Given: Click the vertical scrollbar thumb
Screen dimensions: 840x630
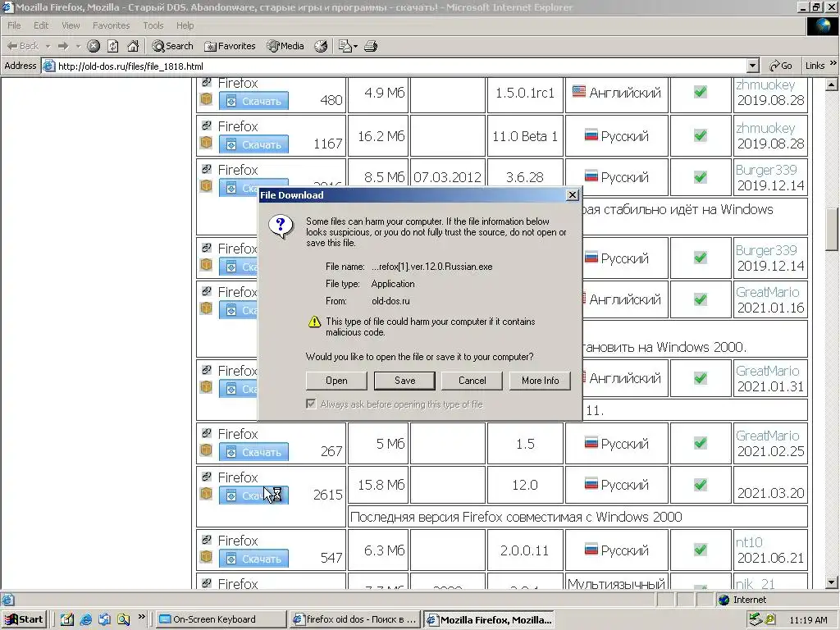Looking at the screenshot, I should [831, 230].
